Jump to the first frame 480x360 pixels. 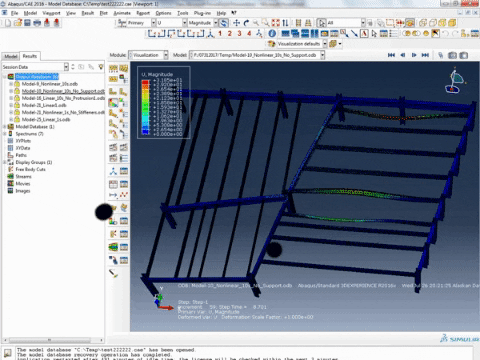click(391, 55)
